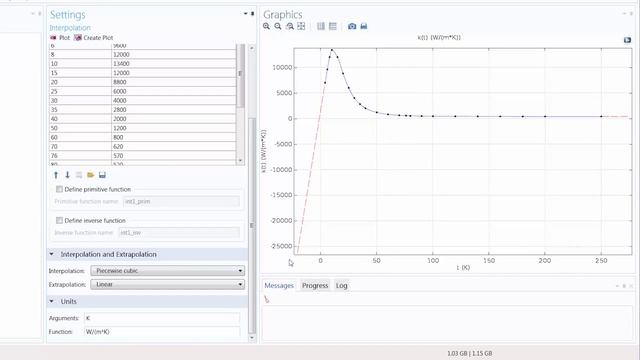Click the print/save icon in Graphics toolbar
Screen dimensions: 640x360
pos(364,26)
